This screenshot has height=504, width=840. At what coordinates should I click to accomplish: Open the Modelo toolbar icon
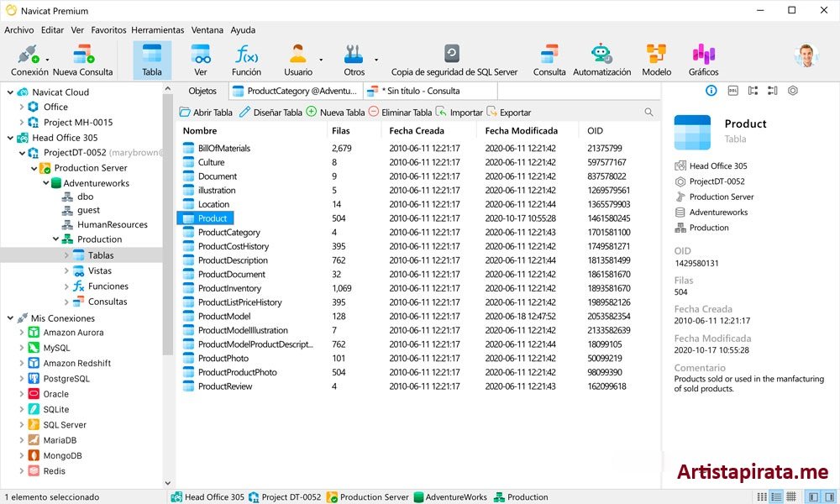656,60
